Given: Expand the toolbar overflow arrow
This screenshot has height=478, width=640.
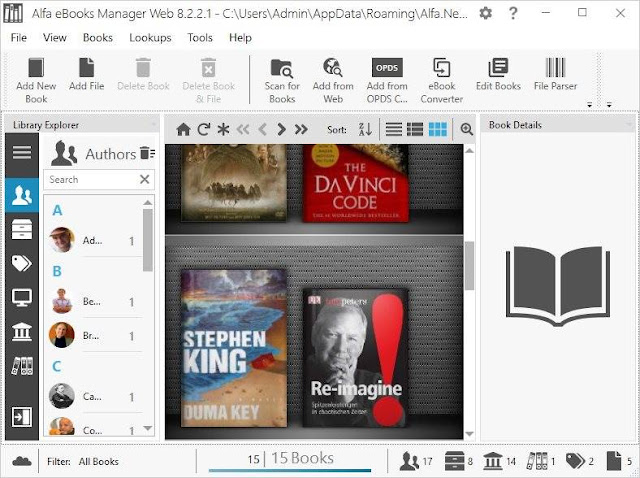Looking at the screenshot, I should pos(589,105).
